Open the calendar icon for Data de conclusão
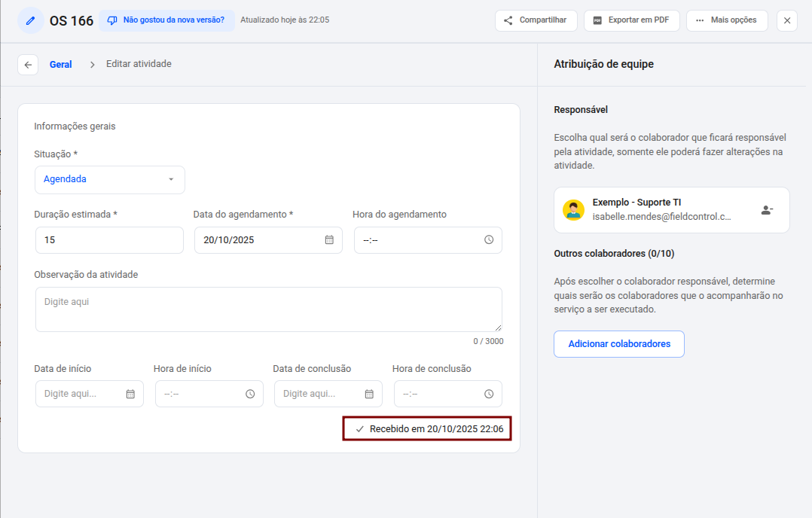Screen dimensions: 812x518 (369, 394)
